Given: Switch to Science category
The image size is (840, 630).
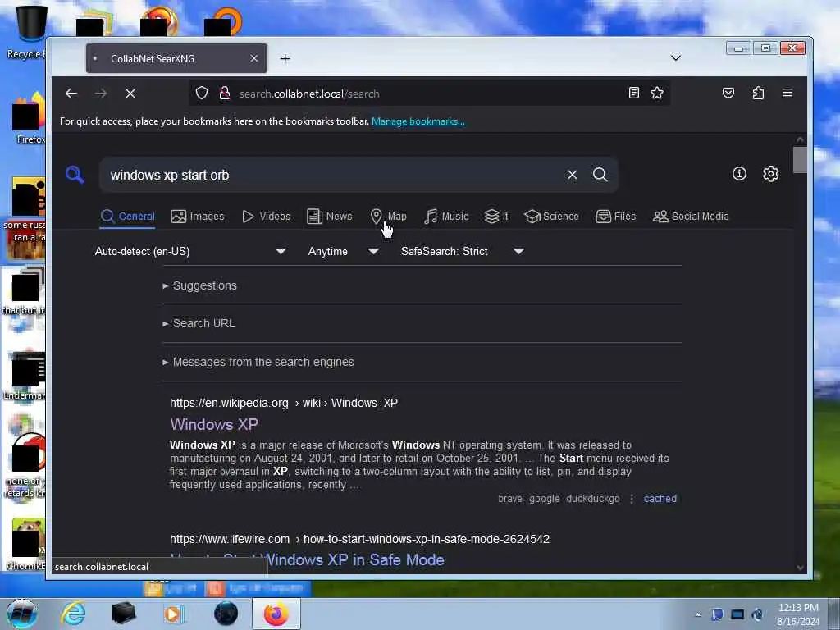Looking at the screenshot, I should [x=552, y=217].
